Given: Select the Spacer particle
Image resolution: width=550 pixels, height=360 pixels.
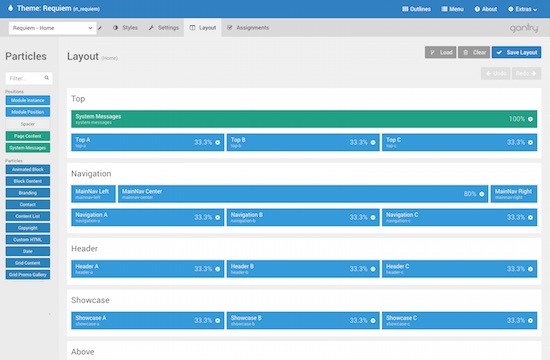Looking at the screenshot, I should (28, 124).
